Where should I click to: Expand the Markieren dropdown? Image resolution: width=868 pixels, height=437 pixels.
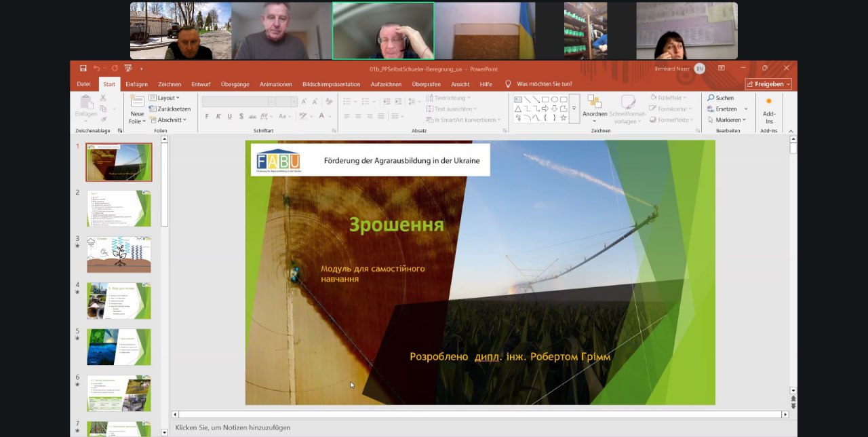point(728,120)
